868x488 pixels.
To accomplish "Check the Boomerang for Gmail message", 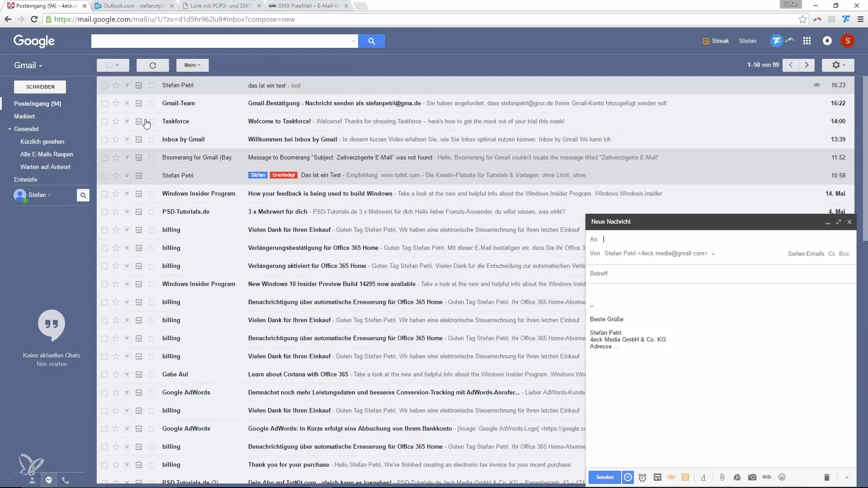I will pos(104,158).
